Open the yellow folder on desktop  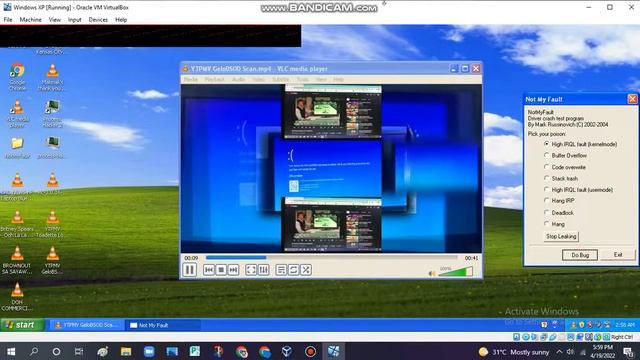click(17, 147)
